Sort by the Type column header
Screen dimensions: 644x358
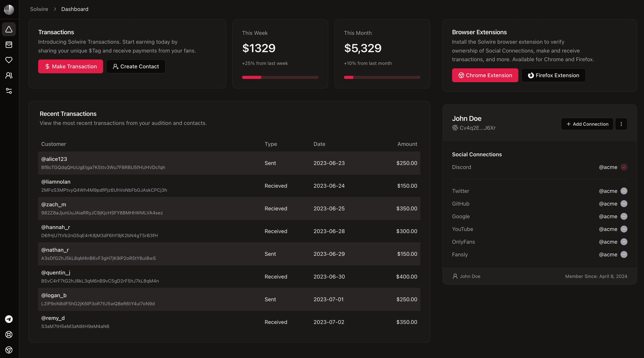pyautogui.click(x=271, y=144)
